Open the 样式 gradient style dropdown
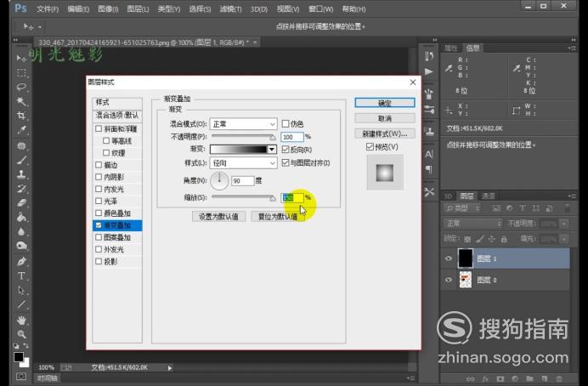The width and height of the screenshot is (588, 386). click(x=243, y=162)
